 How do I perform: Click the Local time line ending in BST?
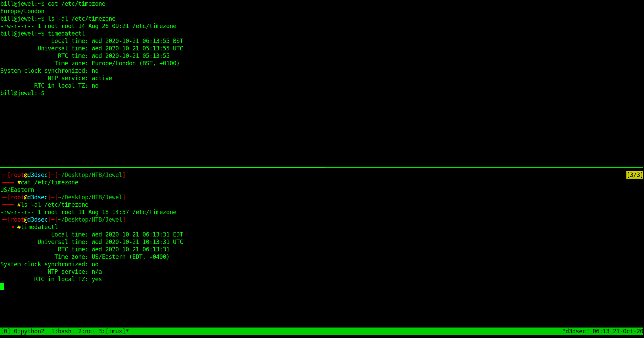[117, 41]
